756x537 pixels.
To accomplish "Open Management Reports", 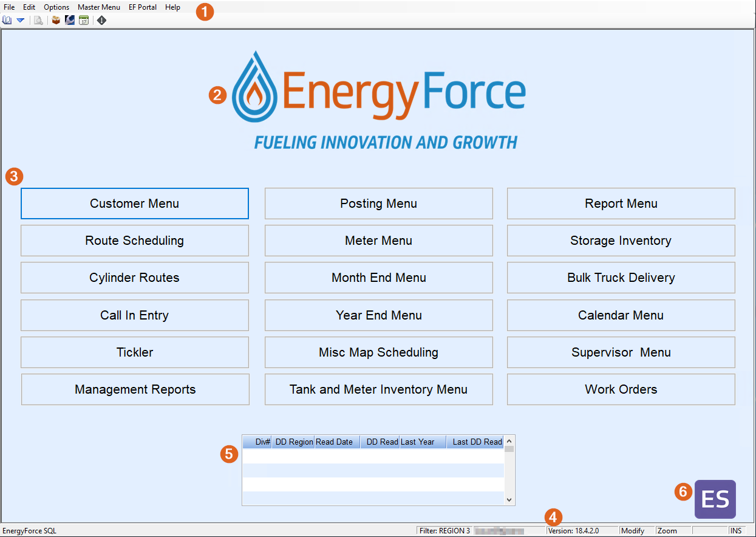I will pos(135,389).
